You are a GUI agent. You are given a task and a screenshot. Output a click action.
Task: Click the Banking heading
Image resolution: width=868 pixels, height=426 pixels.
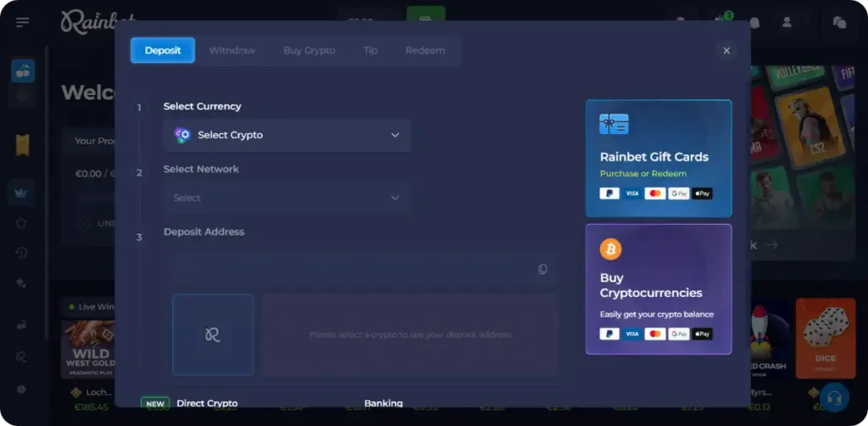point(384,403)
